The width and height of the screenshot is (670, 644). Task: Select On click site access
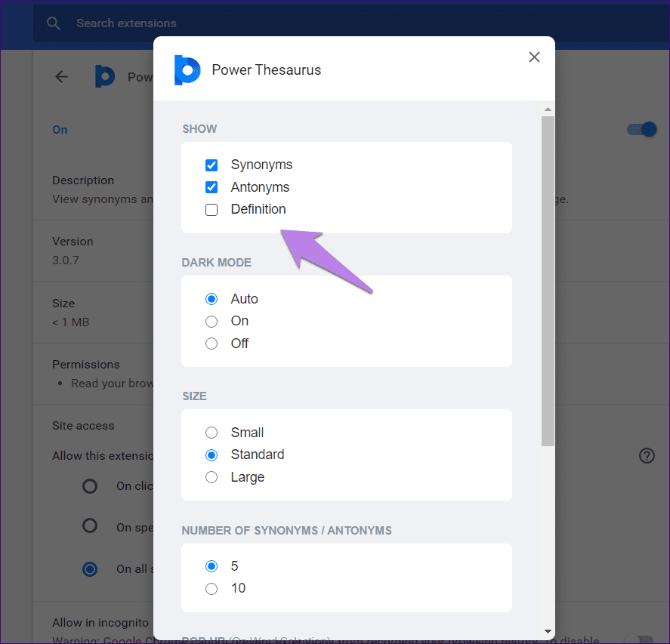pos(90,485)
